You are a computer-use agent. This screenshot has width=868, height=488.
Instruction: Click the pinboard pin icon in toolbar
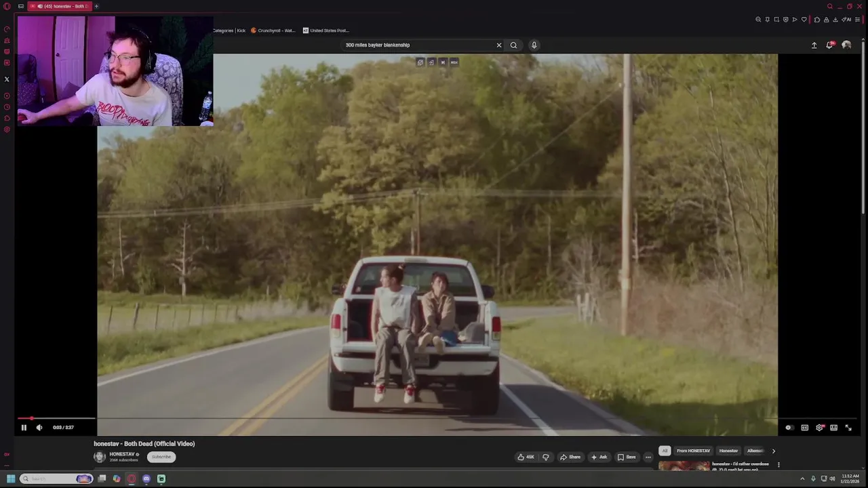point(768,20)
